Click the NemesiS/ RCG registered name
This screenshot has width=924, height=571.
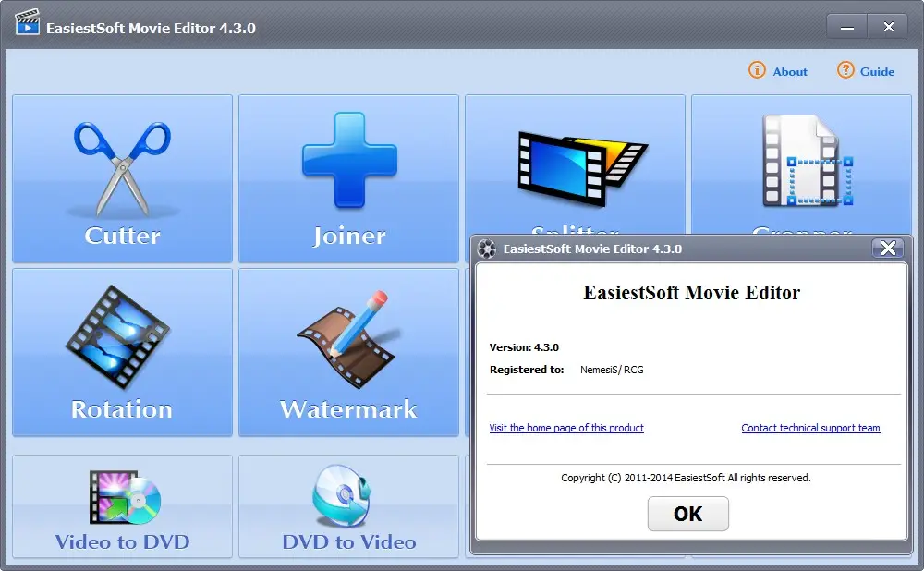[612, 370]
